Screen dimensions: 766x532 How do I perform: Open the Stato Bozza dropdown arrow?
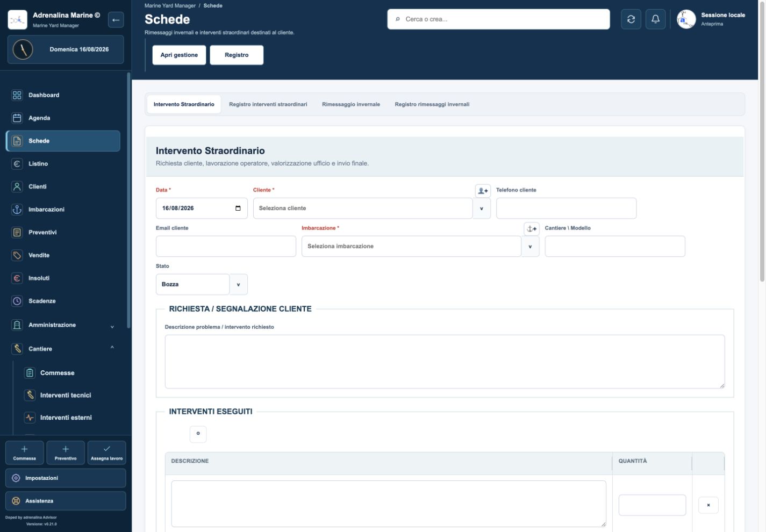tap(239, 285)
